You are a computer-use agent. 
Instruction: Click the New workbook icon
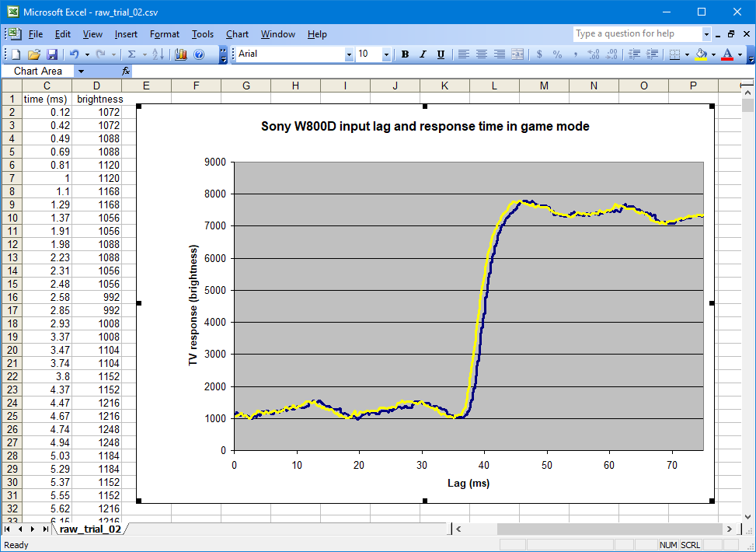click(16, 54)
